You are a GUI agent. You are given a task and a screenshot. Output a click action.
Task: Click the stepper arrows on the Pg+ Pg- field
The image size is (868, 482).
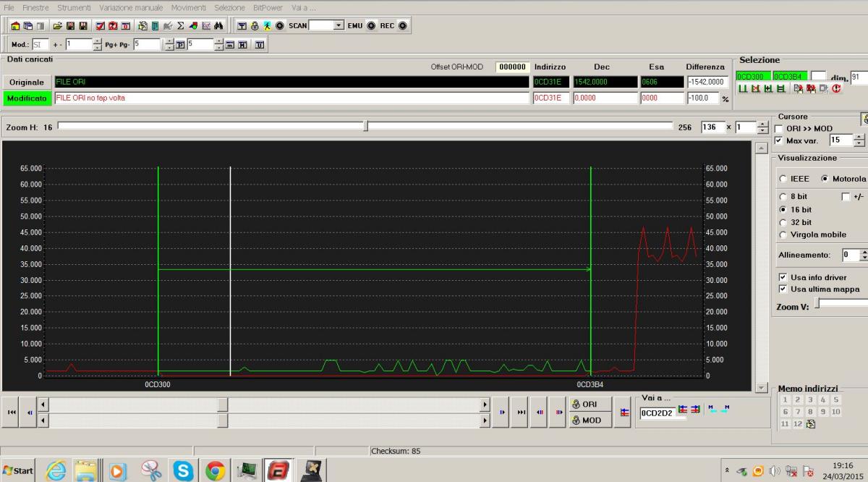point(169,45)
